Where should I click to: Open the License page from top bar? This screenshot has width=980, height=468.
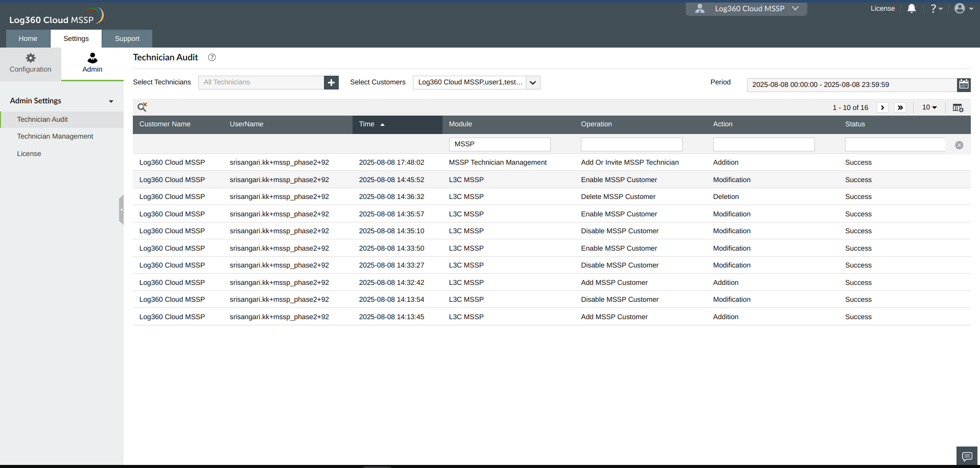point(882,8)
